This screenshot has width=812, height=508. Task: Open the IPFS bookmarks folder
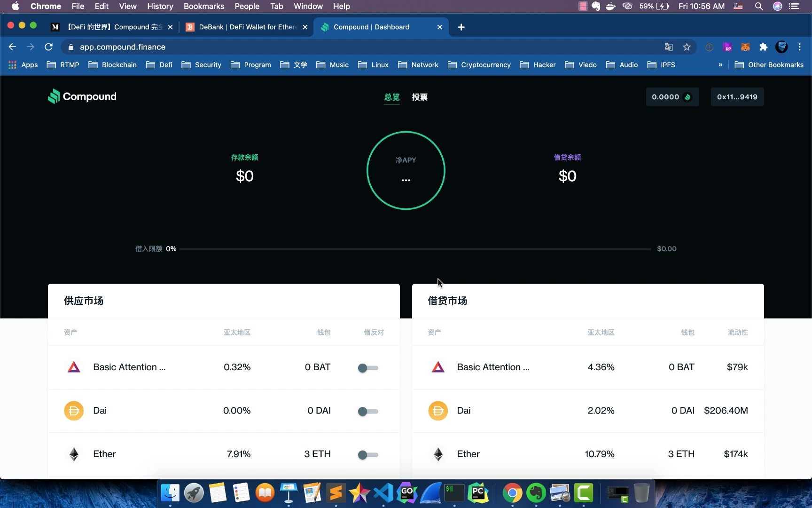[661, 65]
